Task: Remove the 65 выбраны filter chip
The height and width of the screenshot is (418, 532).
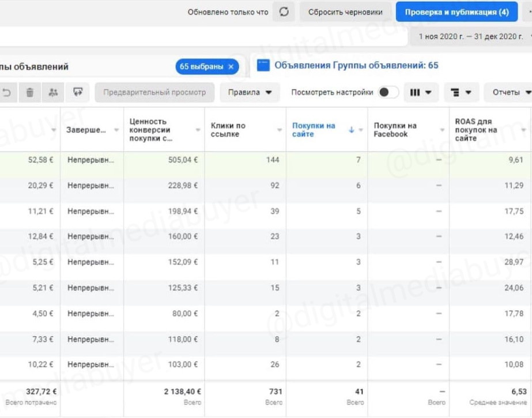Action: pyautogui.click(x=231, y=66)
